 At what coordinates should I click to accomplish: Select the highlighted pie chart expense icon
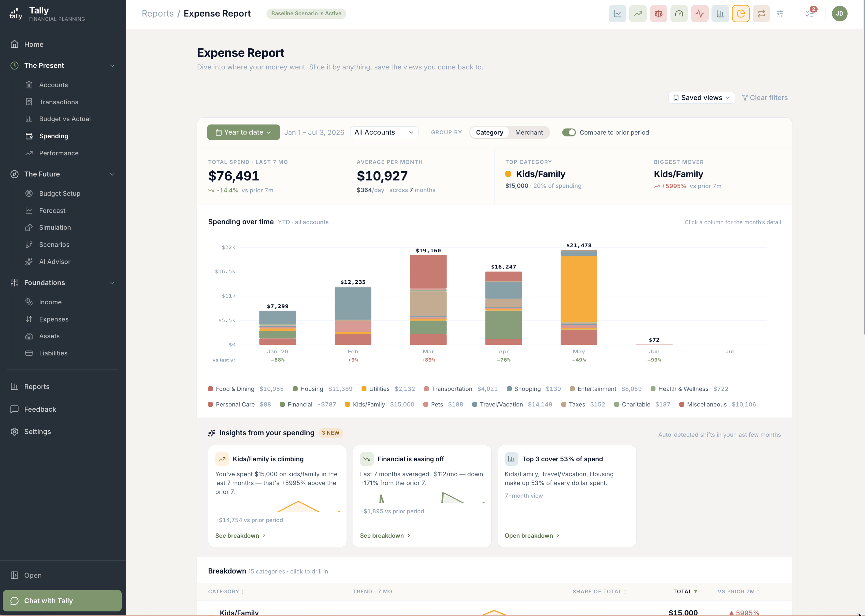point(740,14)
